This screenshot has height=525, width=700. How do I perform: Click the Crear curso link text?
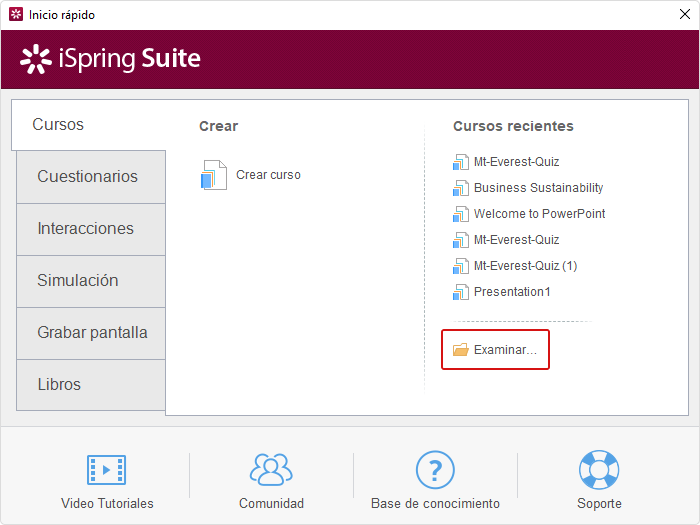coord(268,175)
